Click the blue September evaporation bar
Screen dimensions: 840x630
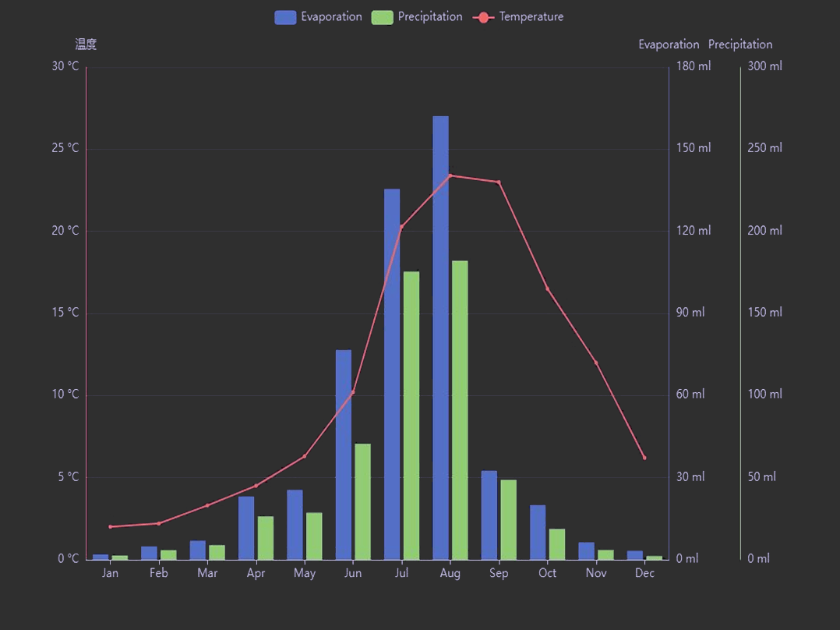tap(489, 515)
